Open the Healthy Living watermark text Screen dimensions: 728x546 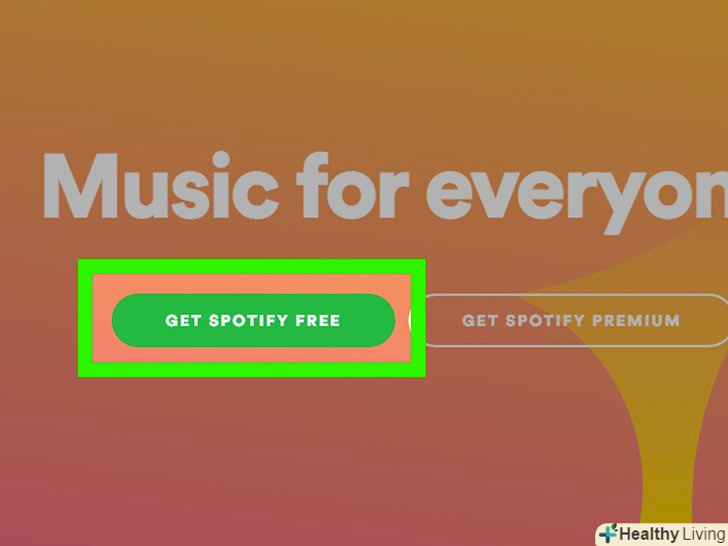(x=672, y=534)
